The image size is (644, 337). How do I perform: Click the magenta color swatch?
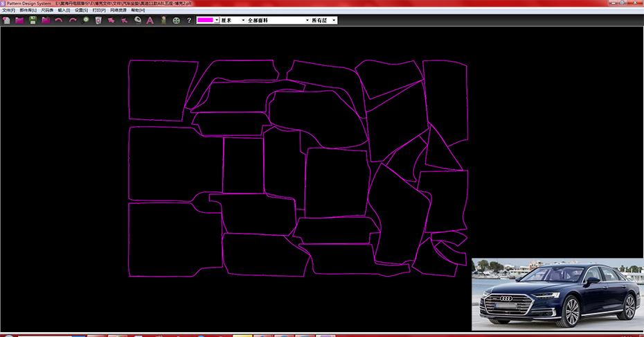(x=205, y=20)
